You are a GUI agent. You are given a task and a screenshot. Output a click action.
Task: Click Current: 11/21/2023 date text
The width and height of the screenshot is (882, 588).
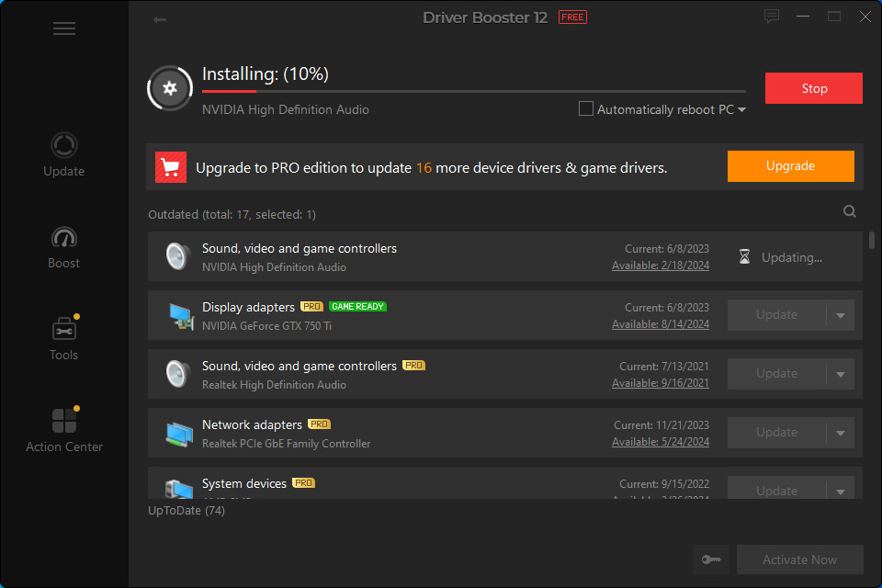coord(661,424)
